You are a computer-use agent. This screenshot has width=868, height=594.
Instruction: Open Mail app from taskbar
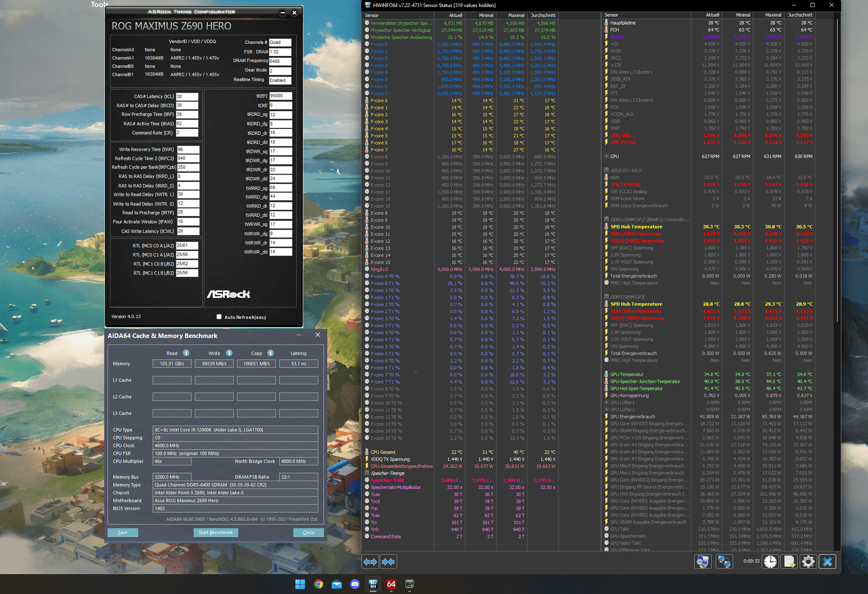click(336, 584)
